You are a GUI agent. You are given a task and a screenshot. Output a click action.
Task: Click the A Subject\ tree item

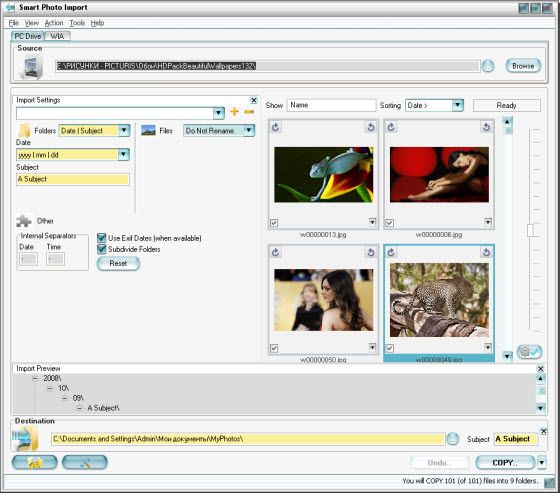click(x=104, y=408)
